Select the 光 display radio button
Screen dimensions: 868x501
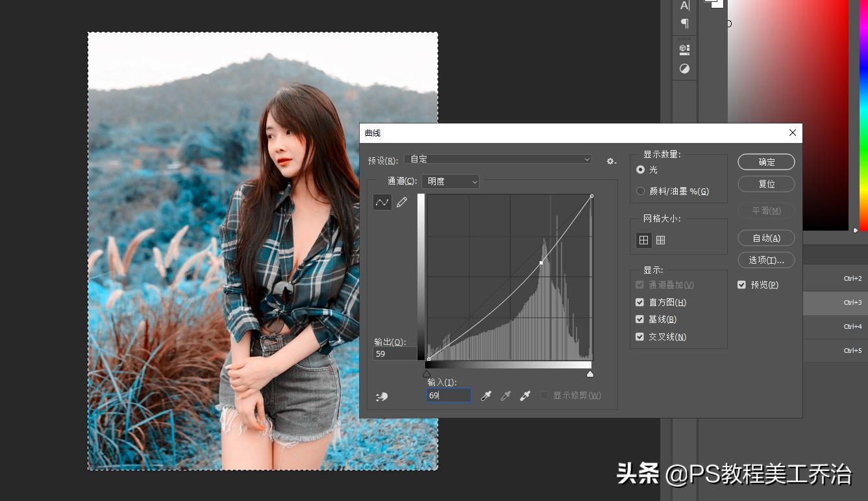(639, 170)
